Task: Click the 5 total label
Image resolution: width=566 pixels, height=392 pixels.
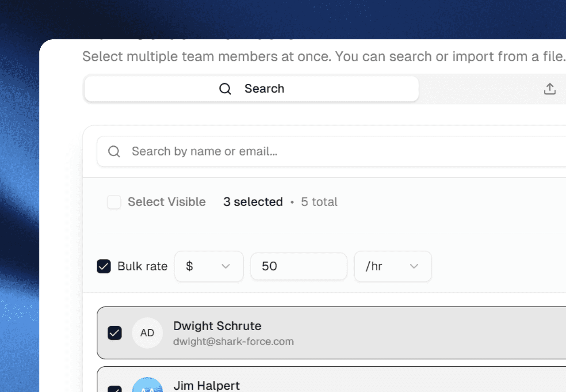Action: tap(319, 202)
